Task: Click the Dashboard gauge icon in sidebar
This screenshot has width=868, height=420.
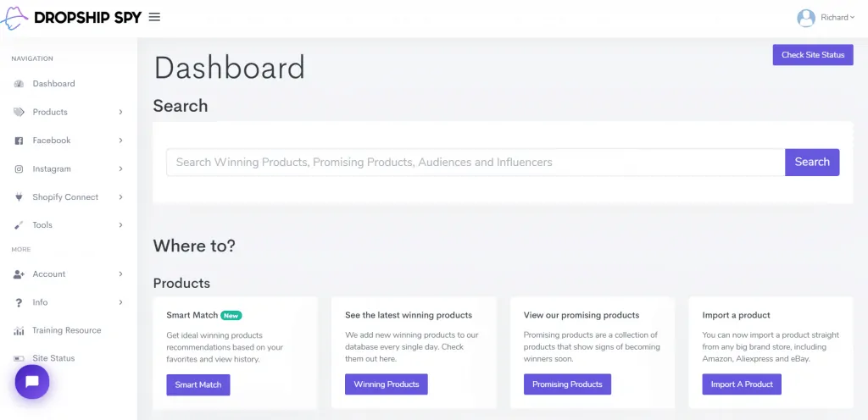Action: pyautogui.click(x=19, y=84)
